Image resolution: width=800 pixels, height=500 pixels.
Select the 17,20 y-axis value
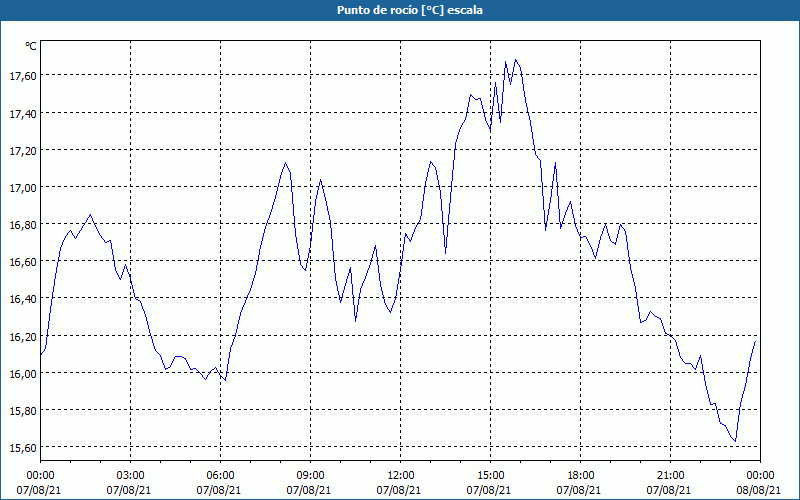pyautogui.click(x=23, y=150)
